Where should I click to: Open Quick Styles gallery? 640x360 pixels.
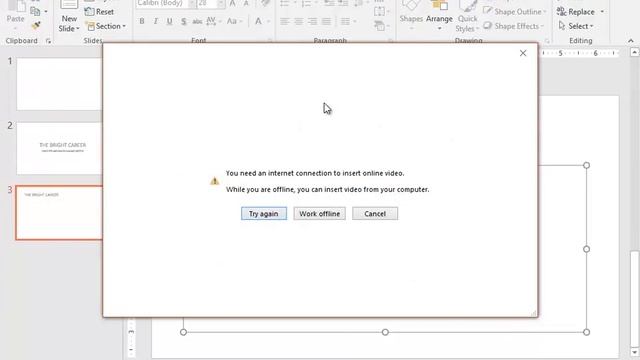[x=467, y=16]
